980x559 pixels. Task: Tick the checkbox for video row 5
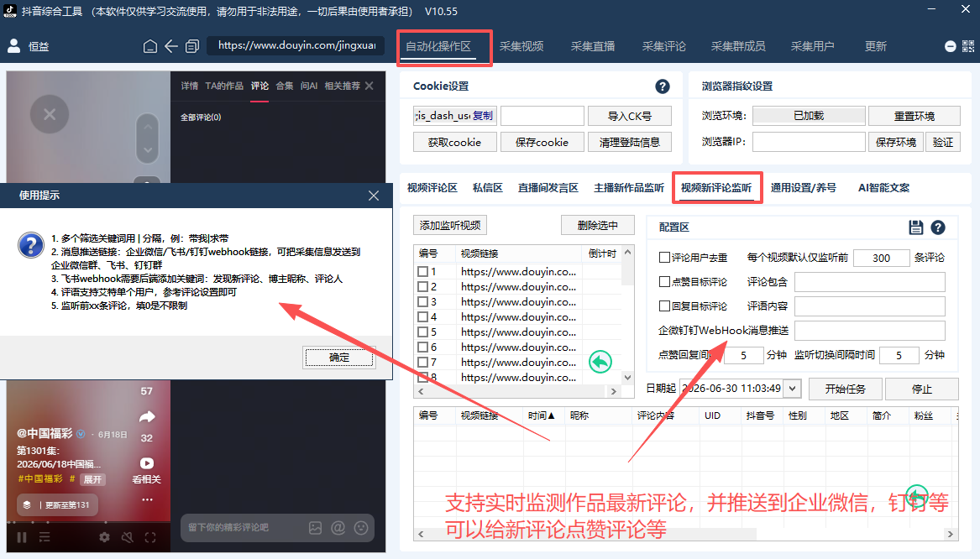(422, 332)
